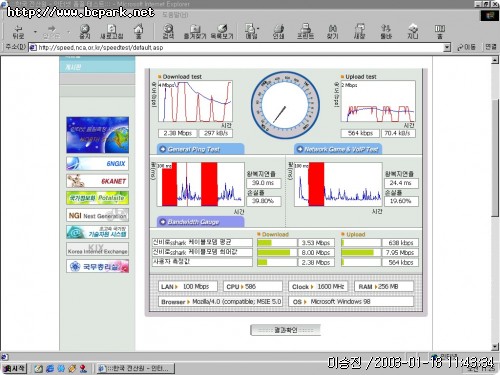
Task: Click the NGI Next Generation banner
Action: click(x=97, y=215)
